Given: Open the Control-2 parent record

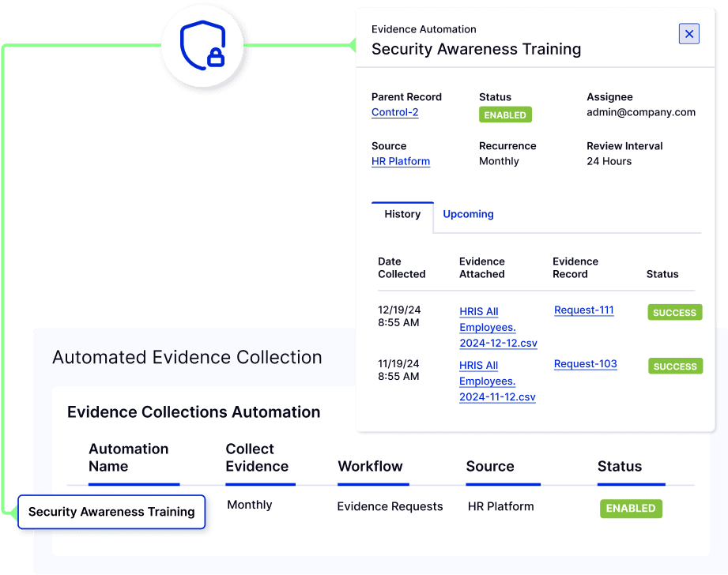Looking at the screenshot, I should 394,111.
